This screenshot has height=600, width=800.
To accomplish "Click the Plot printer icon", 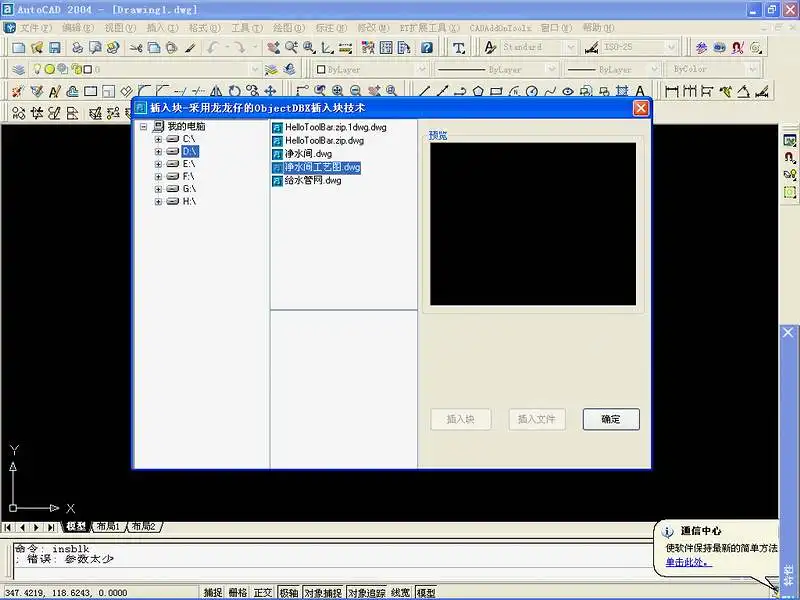I will pyautogui.click(x=78, y=48).
